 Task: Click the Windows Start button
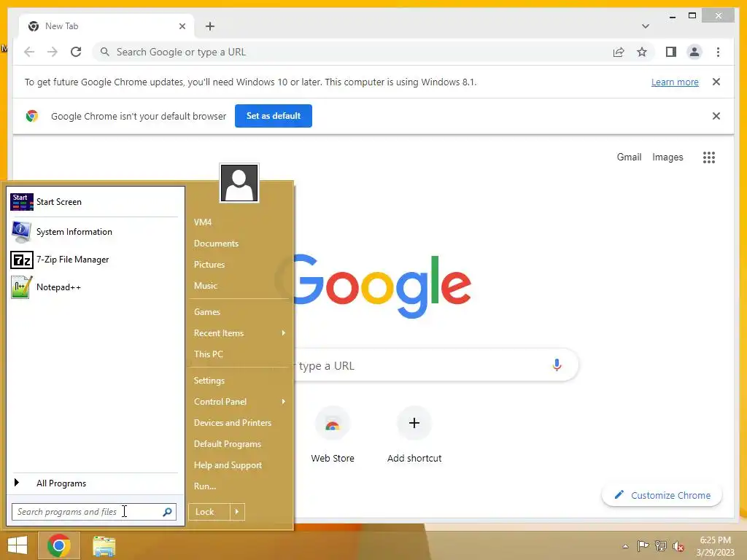[18, 545]
